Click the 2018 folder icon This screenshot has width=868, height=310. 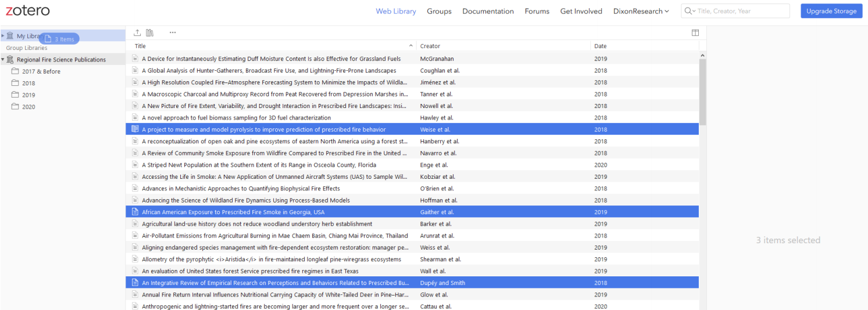tap(15, 83)
